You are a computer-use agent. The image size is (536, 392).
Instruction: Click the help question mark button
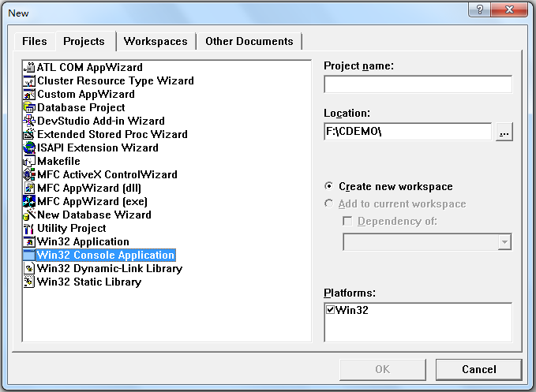pos(479,9)
